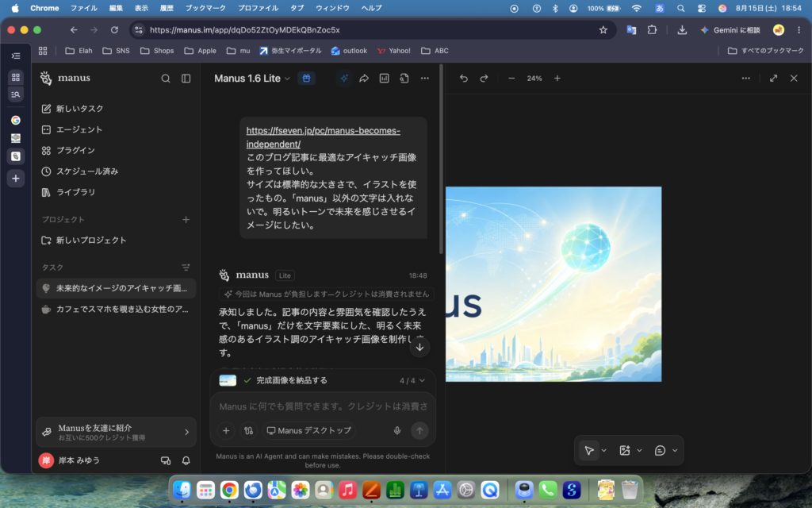The height and width of the screenshot is (508, 812).
Task: Open the Elah bookmarks folder
Action: (x=79, y=51)
